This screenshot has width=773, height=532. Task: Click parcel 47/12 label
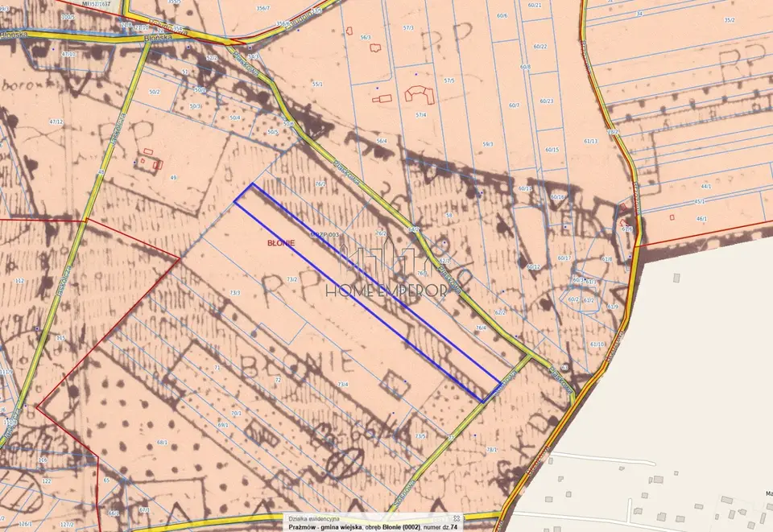tap(56, 122)
